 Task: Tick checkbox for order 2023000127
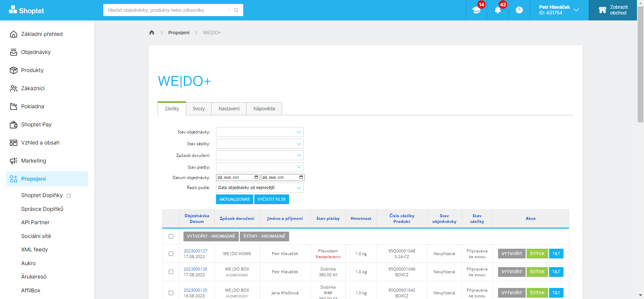pyautogui.click(x=171, y=254)
